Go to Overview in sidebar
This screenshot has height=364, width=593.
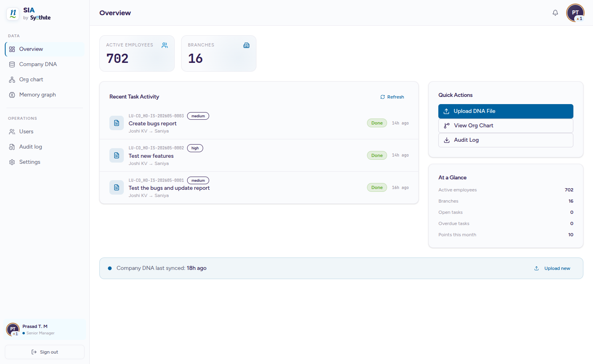point(45,49)
